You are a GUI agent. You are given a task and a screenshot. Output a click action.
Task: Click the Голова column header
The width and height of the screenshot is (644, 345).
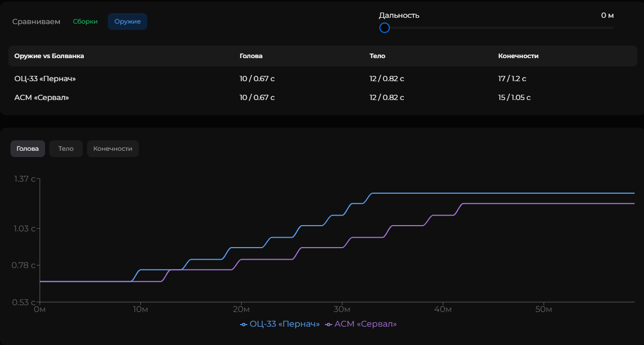click(x=251, y=56)
